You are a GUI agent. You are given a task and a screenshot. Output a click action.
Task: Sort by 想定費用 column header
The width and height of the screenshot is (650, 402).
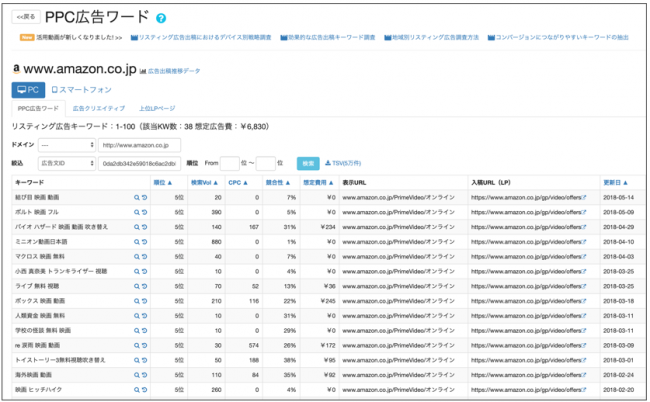point(318,182)
